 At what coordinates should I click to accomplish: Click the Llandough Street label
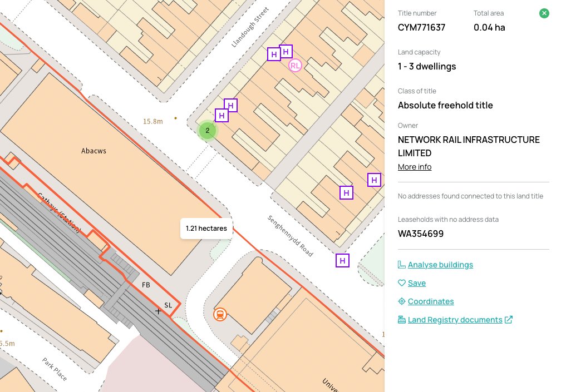click(250, 27)
